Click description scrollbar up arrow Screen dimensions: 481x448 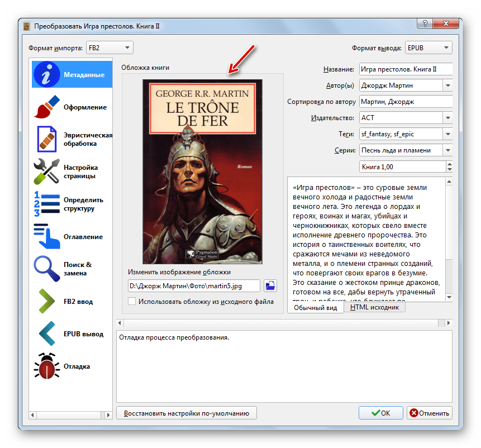(x=449, y=182)
